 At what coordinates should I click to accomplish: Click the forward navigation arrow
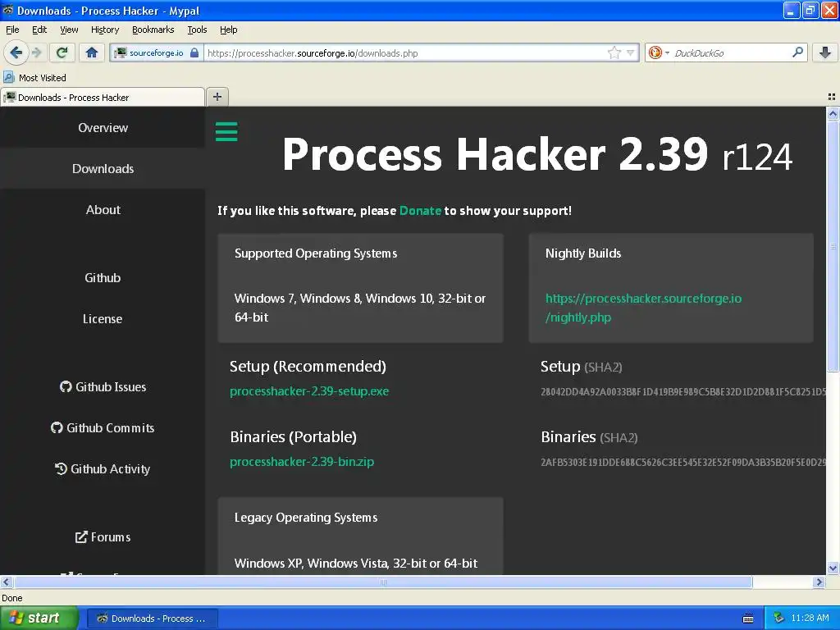pyautogui.click(x=37, y=52)
